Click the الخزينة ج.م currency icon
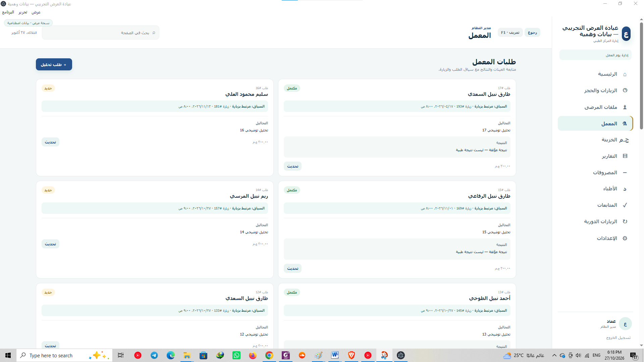The width and height of the screenshot is (644, 362). [624, 140]
